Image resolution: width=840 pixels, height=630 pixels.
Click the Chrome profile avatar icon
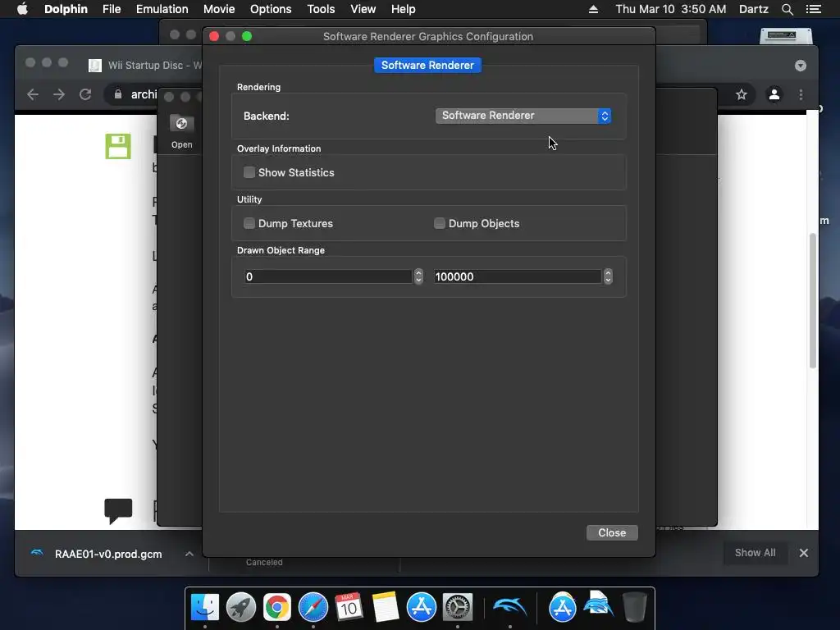tap(774, 95)
